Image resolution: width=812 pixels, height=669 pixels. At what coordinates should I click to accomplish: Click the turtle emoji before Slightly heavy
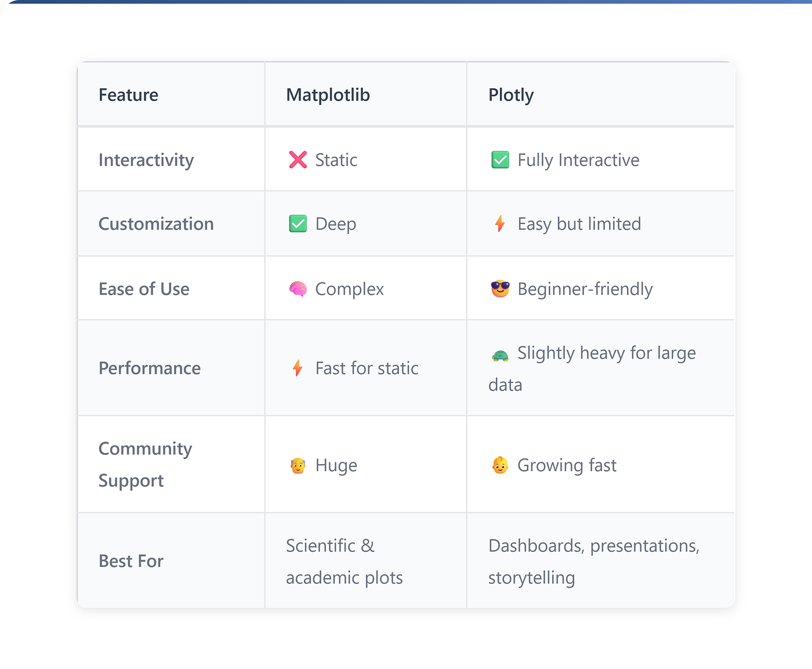coord(500,355)
